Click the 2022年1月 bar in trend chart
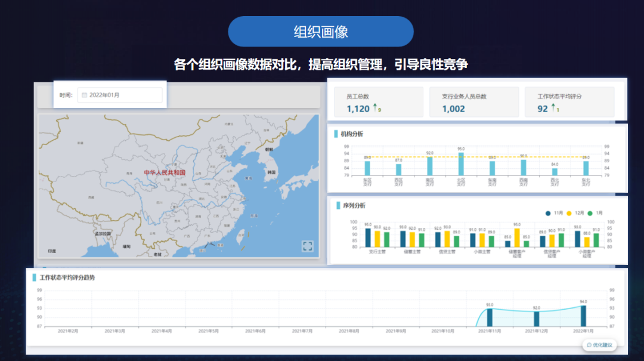Screen dimensions: 644x361 point(583,316)
